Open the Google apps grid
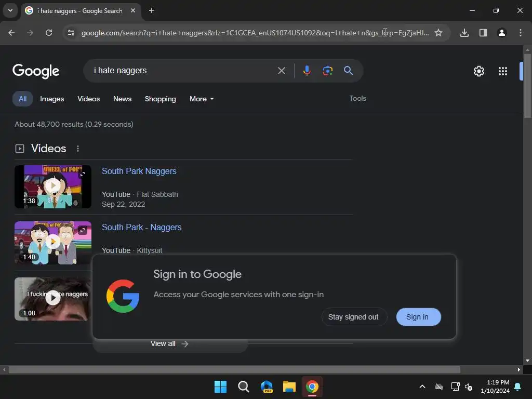Screen dimensions: 532x399 coord(503,71)
